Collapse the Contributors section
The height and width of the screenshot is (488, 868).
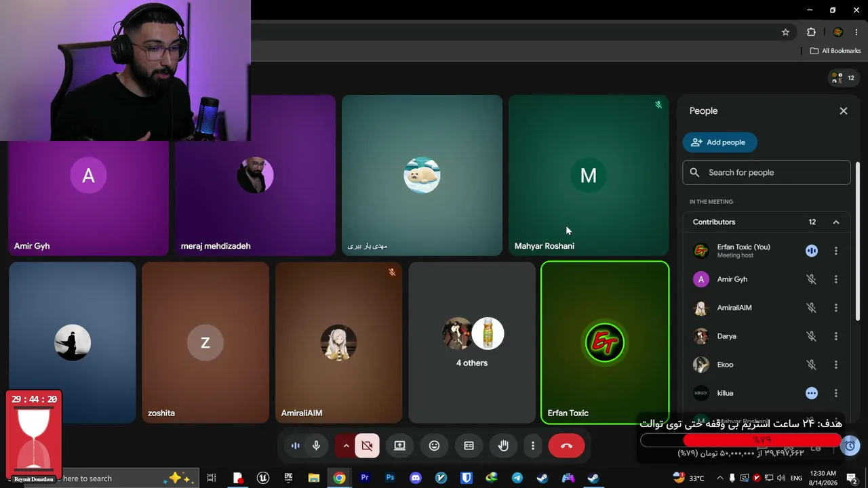pos(836,222)
